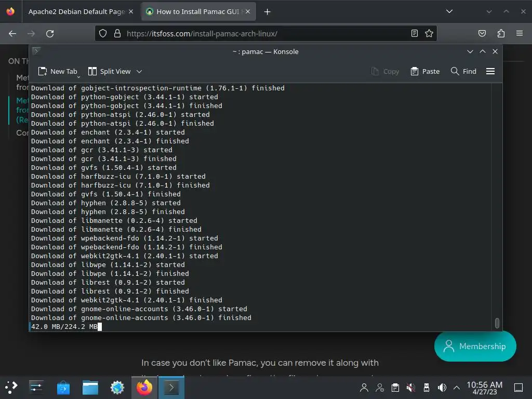The image size is (532, 399).
Task: Open a new Firefox tab with plus
Action: click(x=268, y=12)
